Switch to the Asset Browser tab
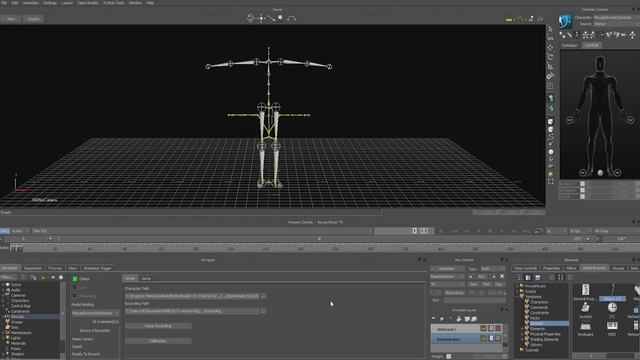 (594, 268)
